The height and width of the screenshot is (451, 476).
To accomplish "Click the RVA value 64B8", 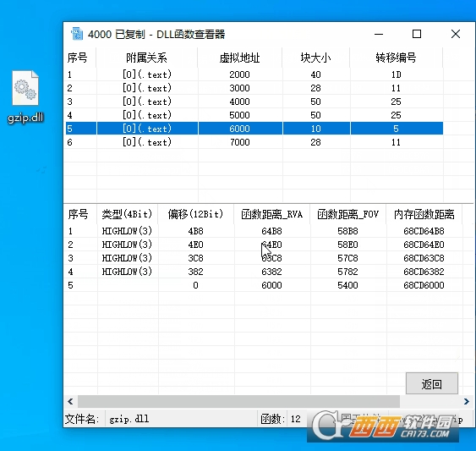I will click(271, 231).
